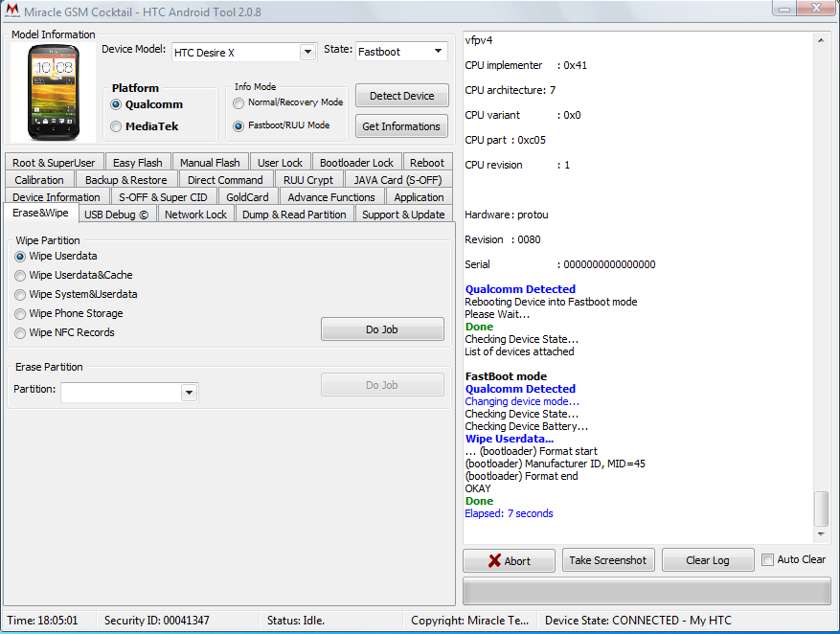Select the Erase&Wipe tab

[x=41, y=213]
